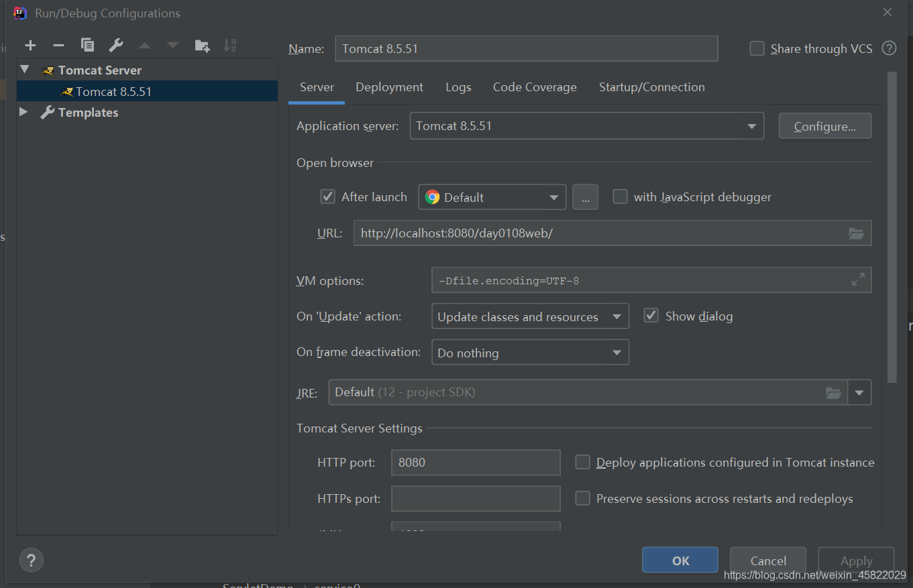Click the help question mark near Share through VCS

pos(890,48)
